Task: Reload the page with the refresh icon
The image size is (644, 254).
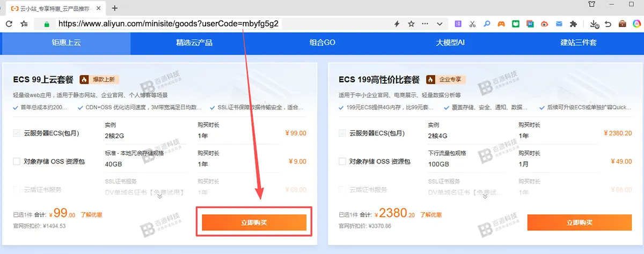Action: (9, 24)
